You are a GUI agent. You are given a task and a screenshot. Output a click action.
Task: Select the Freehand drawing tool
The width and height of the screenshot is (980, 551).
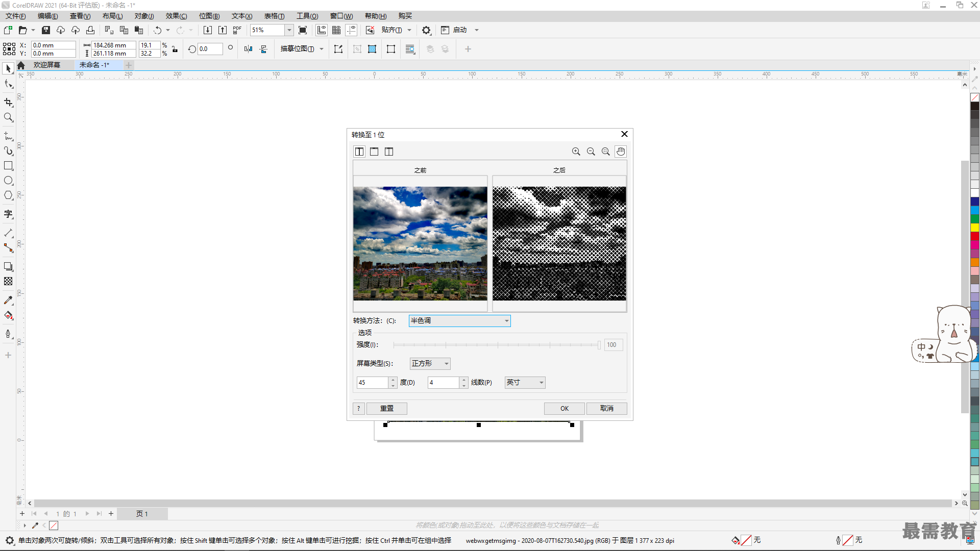(x=8, y=136)
